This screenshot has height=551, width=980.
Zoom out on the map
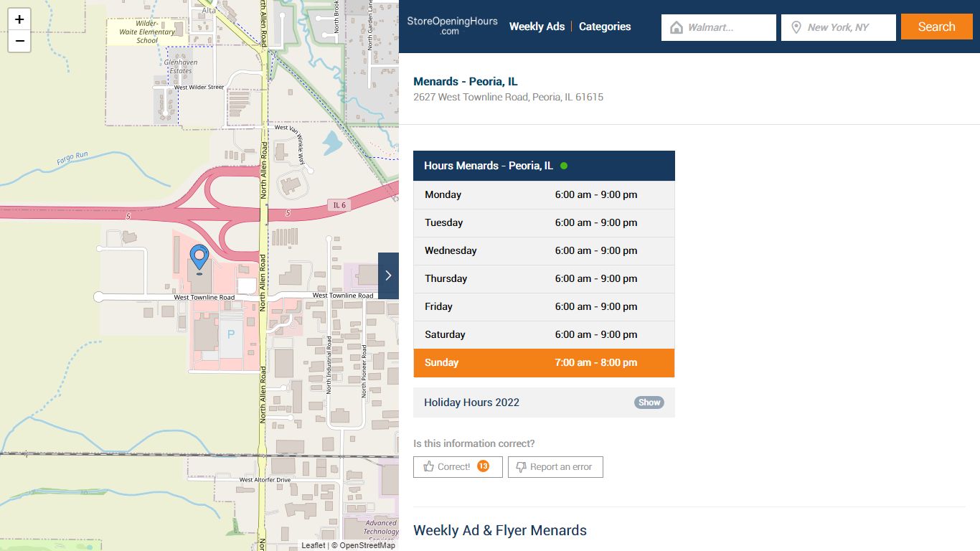coord(19,41)
